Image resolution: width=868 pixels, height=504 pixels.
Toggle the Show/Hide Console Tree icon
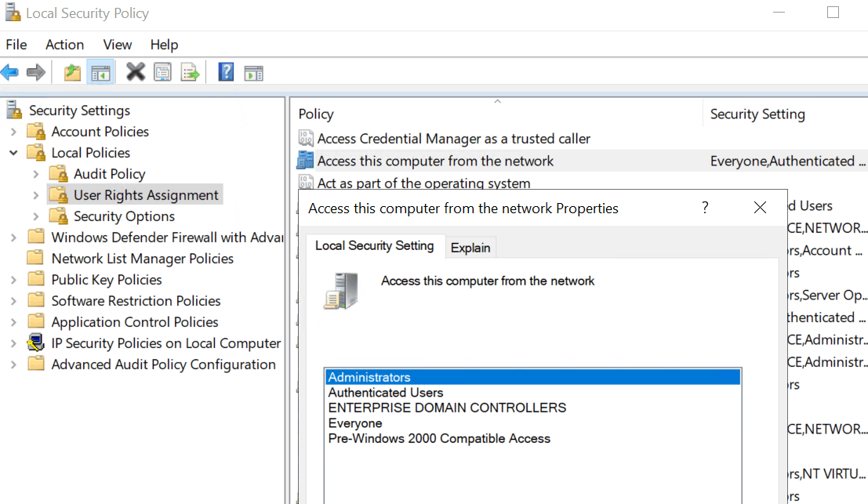tap(100, 72)
